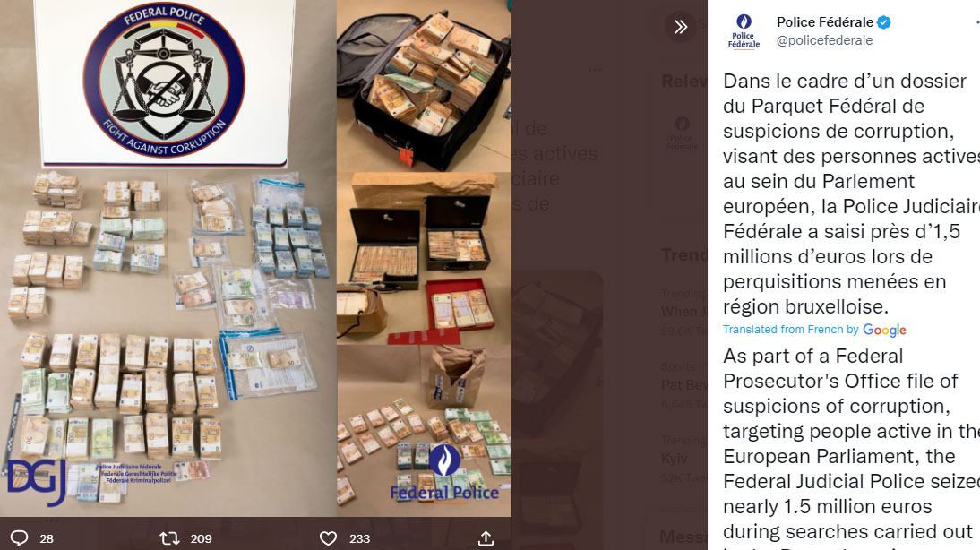Viewport: 980px width, 550px height.
Task: Click the like count 233
Action: click(x=359, y=538)
